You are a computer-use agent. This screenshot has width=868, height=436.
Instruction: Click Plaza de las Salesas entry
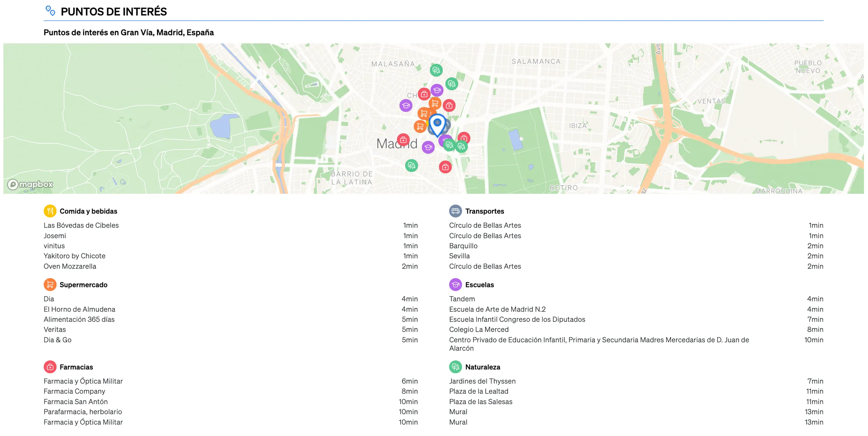[636, 402]
